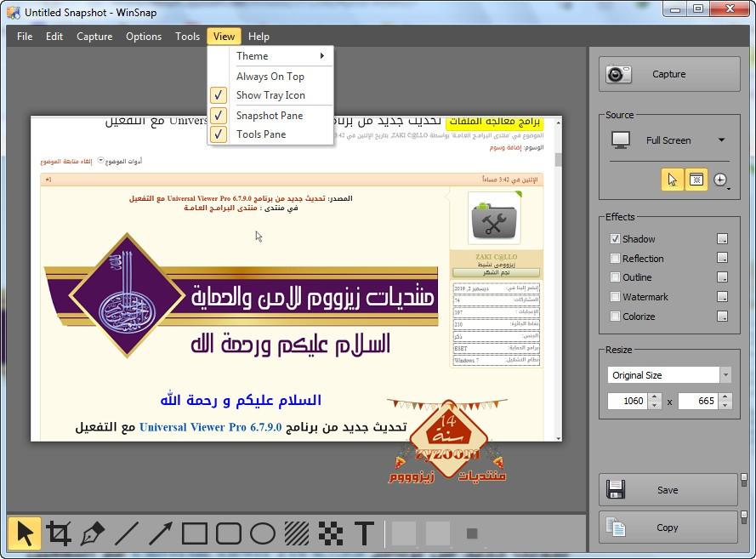Open the Options menu
The height and width of the screenshot is (559, 756).
[x=144, y=37]
